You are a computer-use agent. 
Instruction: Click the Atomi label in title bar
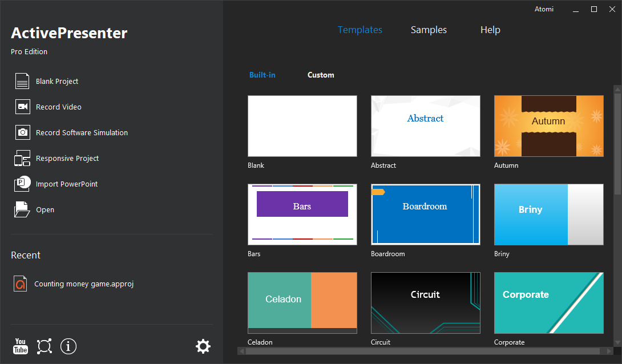(544, 9)
